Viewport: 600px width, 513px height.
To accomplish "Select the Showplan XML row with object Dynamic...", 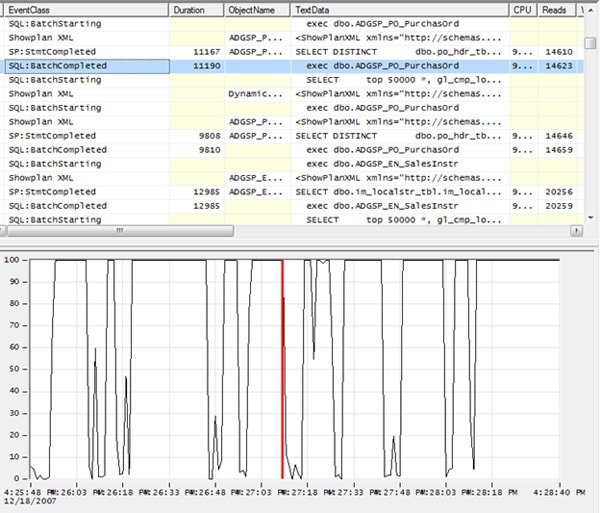I will (294, 94).
